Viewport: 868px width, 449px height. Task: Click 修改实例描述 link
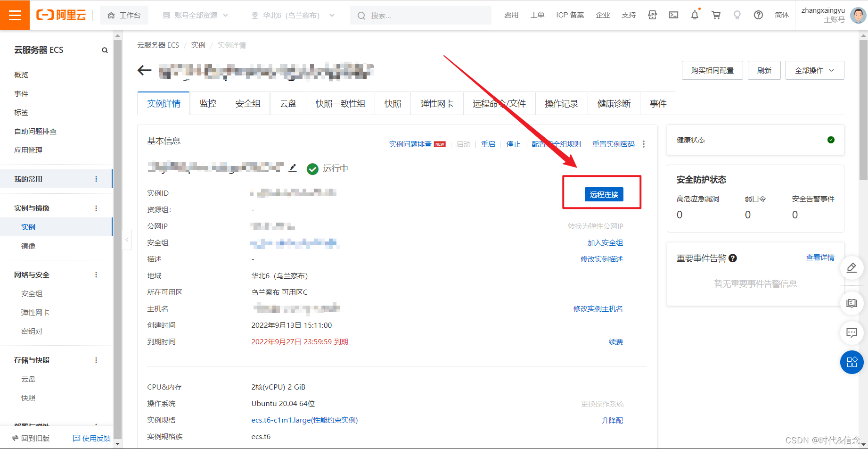602,259
